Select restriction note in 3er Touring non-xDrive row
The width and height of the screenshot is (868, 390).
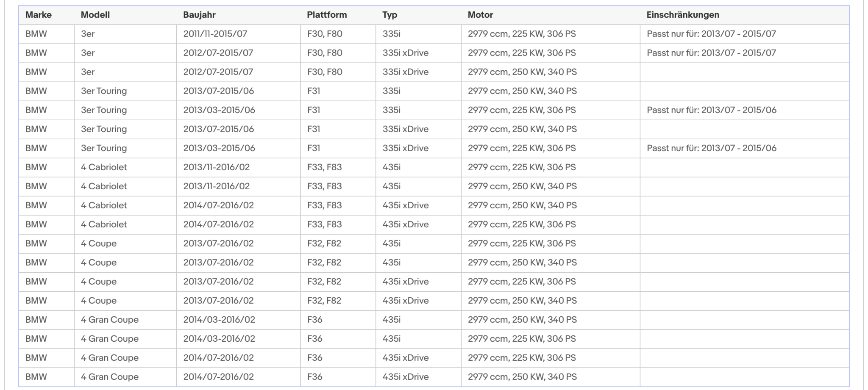pos(712,110)
